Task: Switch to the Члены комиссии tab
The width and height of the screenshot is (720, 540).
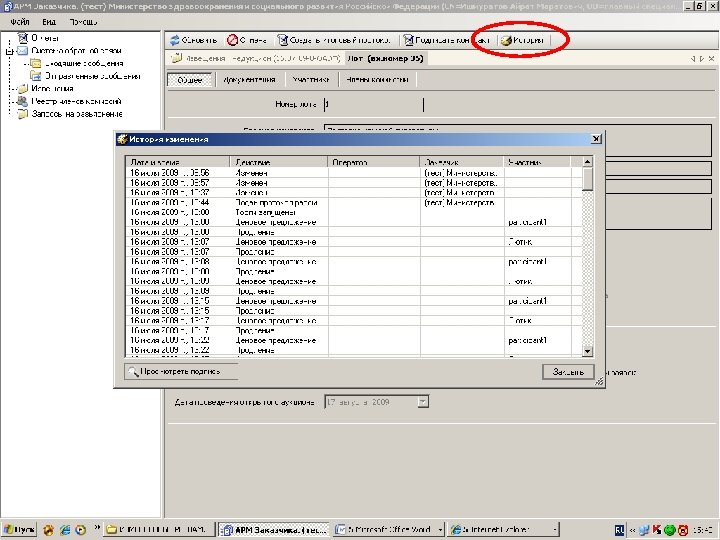Action: tap(377, 80)
